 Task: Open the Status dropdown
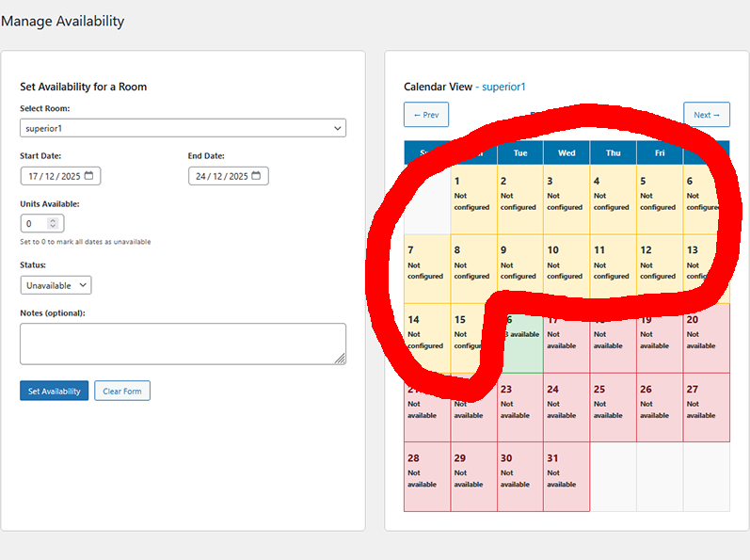pos(56,285)
